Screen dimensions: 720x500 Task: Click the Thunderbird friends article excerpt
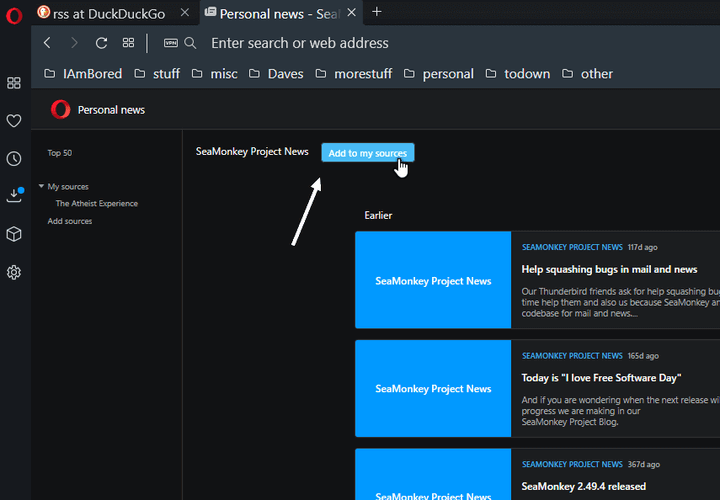[620, 303]
